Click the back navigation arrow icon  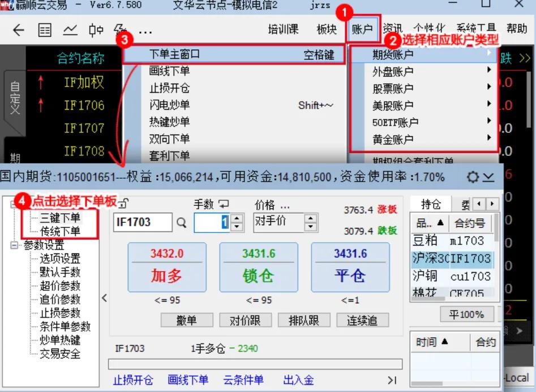19,30
